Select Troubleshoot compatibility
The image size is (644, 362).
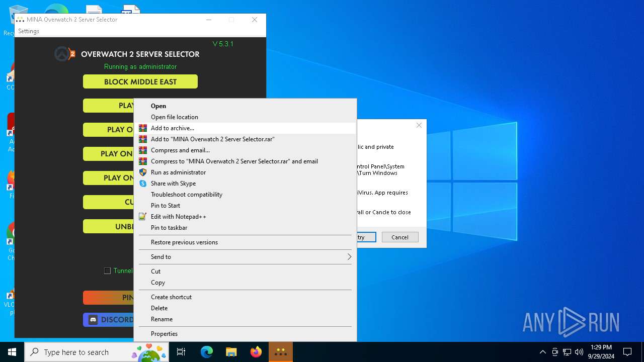pos(245,195)
